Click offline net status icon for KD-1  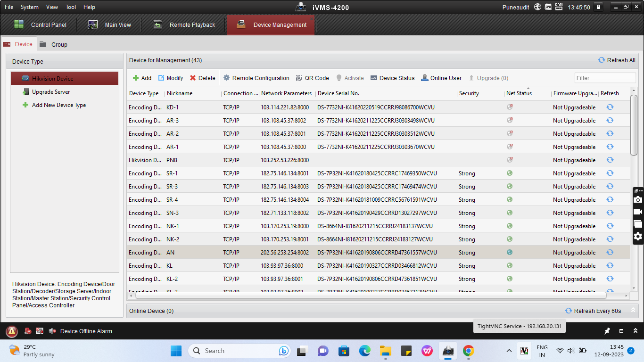coord(510,107)
